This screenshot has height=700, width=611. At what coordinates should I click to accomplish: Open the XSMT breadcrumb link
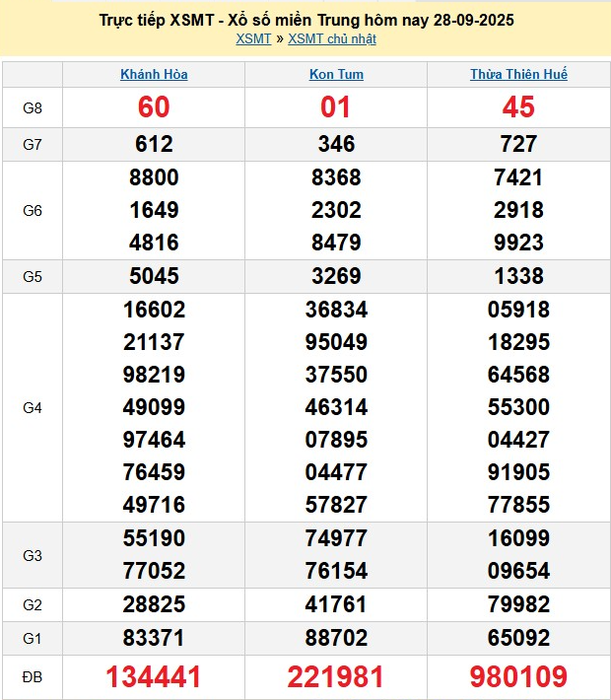click(253, 39)
